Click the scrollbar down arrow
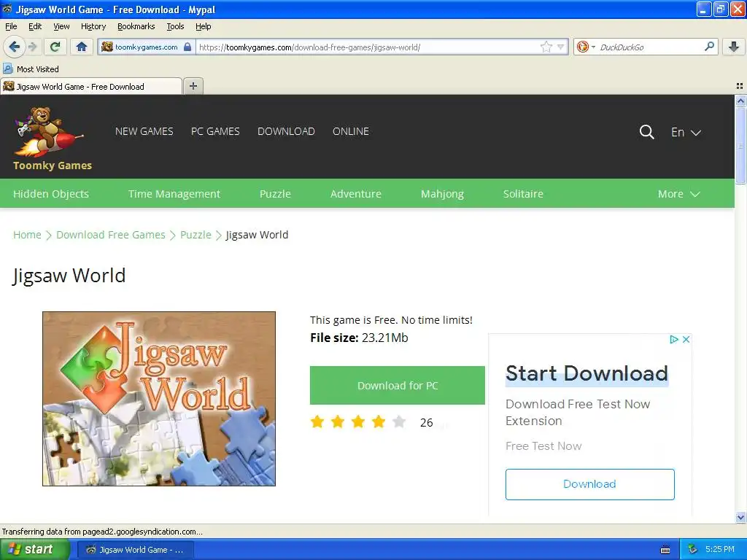Viewport: 747px width, 560px height. (x=740, y=517)
